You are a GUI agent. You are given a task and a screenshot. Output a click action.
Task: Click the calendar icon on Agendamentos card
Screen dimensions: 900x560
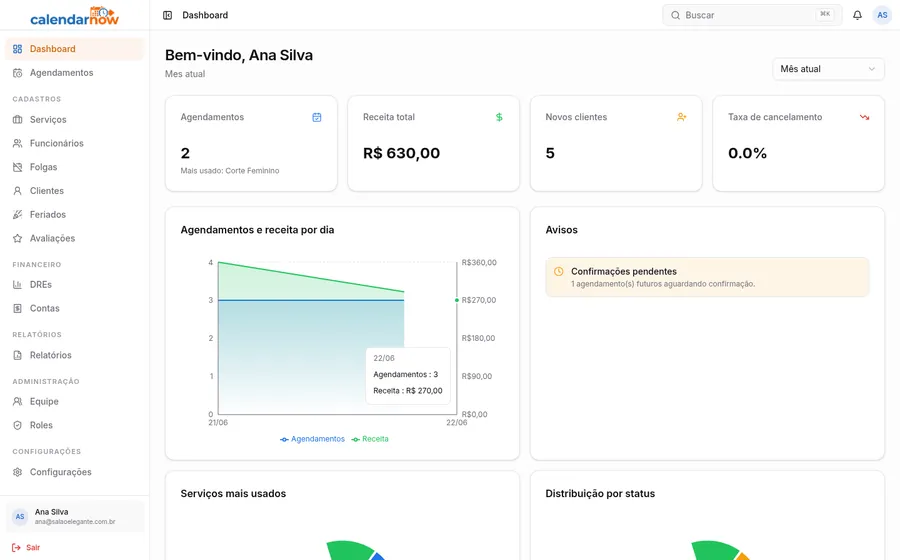click(x=317, y=117)
